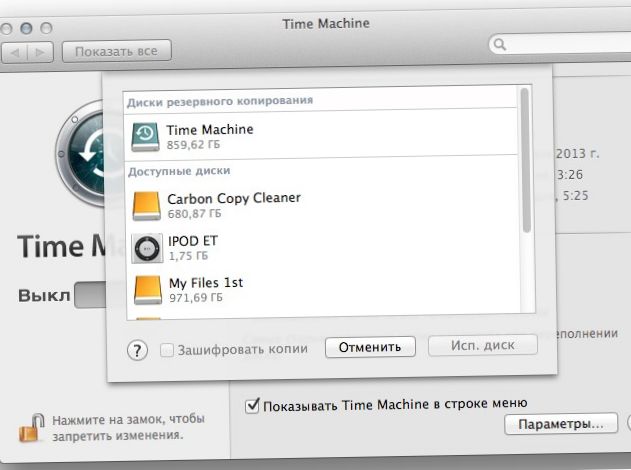Image resolution: width=631 pixels, height=470 pixels.
Task: Click the 'Показать все' toolbar button
Action: click(117, 51)
